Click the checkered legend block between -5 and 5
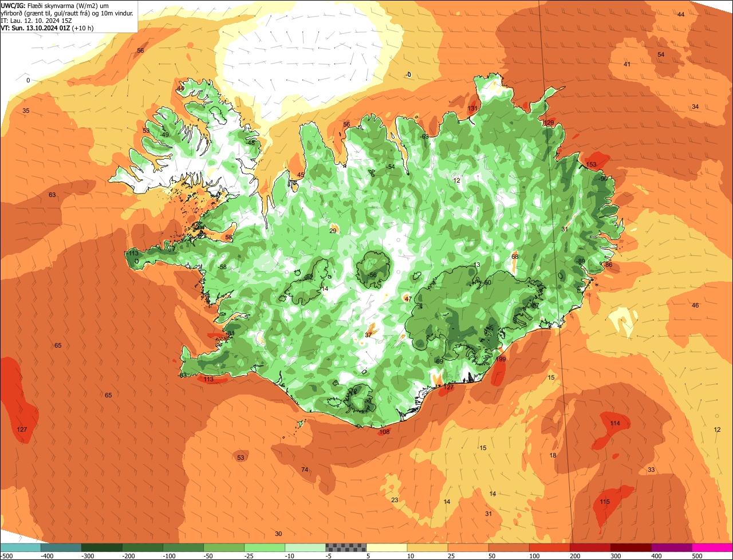This screenshot has height=560, width=733. point(346,547)
